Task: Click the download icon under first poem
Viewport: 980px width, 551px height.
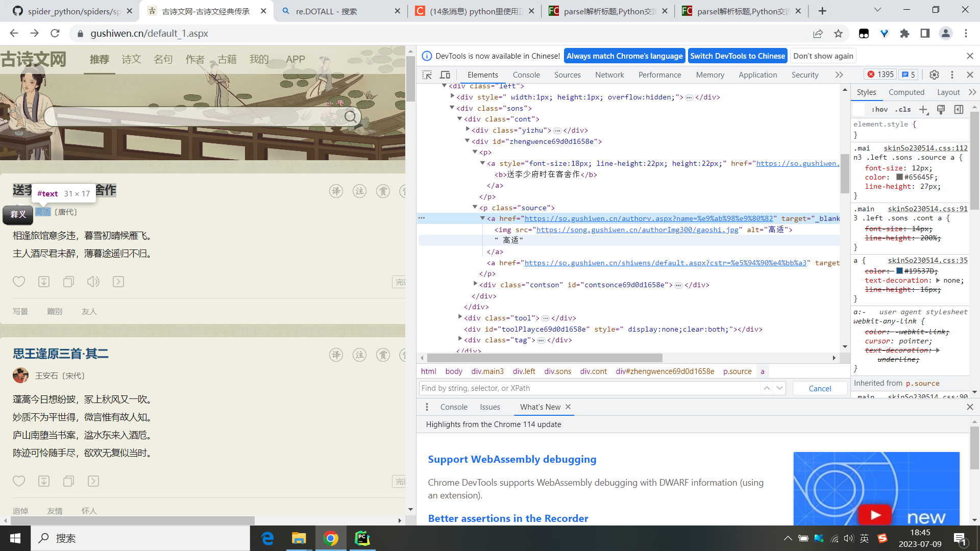Action: pyautogui.click(x=44, y=282)
